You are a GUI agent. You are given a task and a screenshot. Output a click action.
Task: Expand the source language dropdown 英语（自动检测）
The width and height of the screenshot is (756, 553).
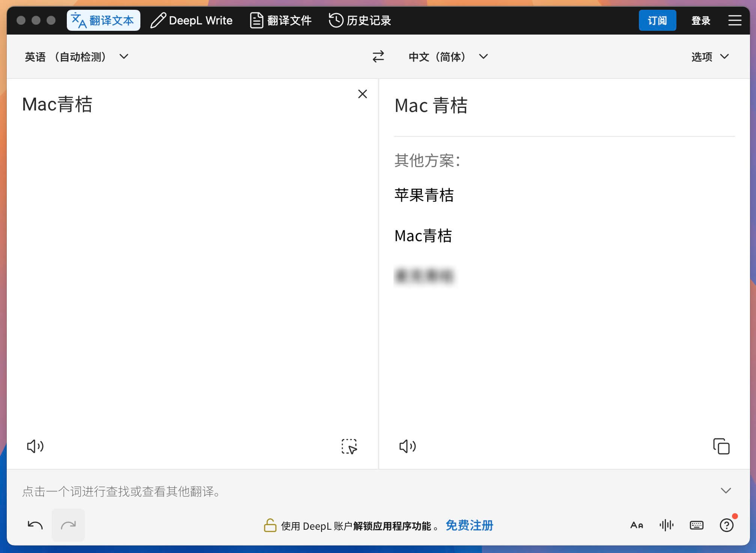point(77,57)
